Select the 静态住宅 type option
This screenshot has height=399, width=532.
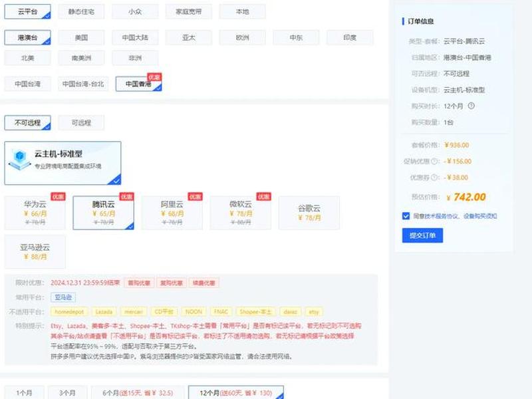[x=81, y=11]
